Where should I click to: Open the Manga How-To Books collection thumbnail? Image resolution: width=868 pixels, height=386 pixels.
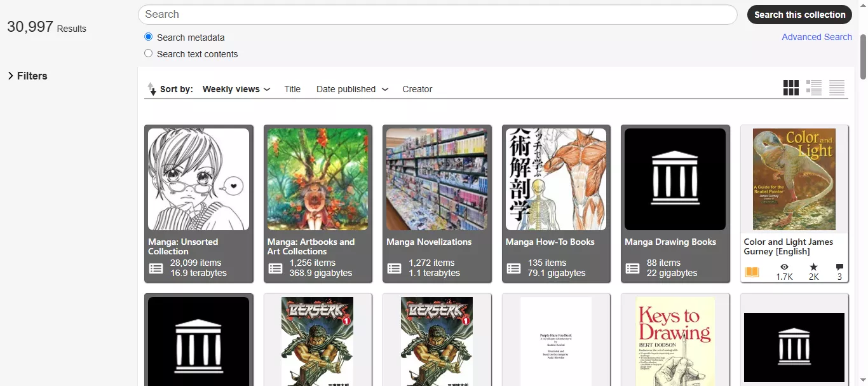pos(556,179)
